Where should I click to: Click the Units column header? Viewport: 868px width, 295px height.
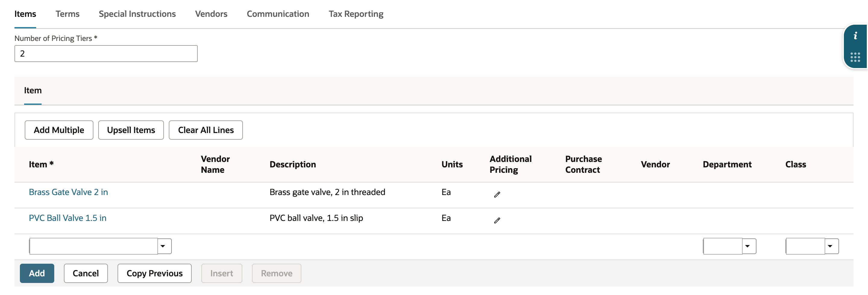click(452, 164)
